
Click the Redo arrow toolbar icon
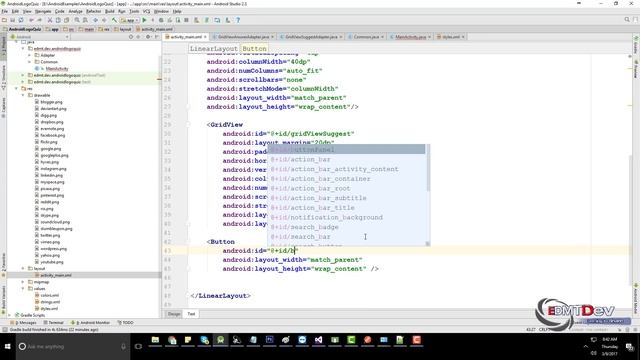tap(40, 20)
